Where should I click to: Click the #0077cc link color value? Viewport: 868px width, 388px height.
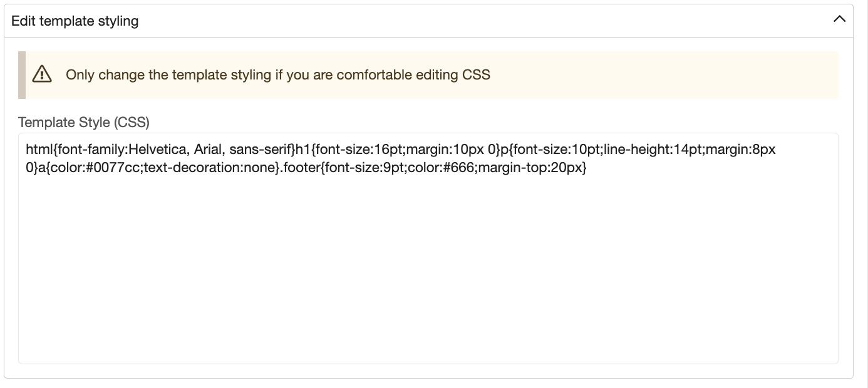(115, 169)
